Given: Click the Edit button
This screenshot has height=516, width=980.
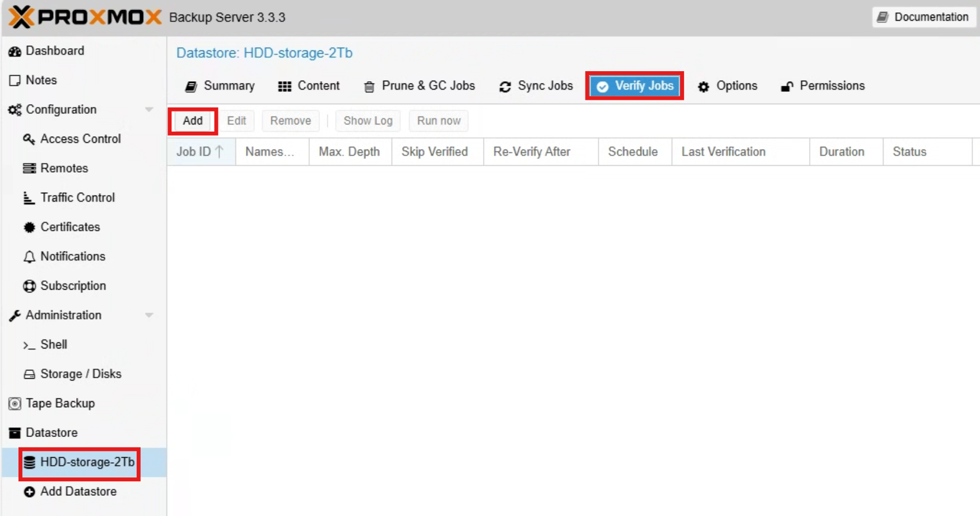Looking at the screenshot, I should 236,121.
